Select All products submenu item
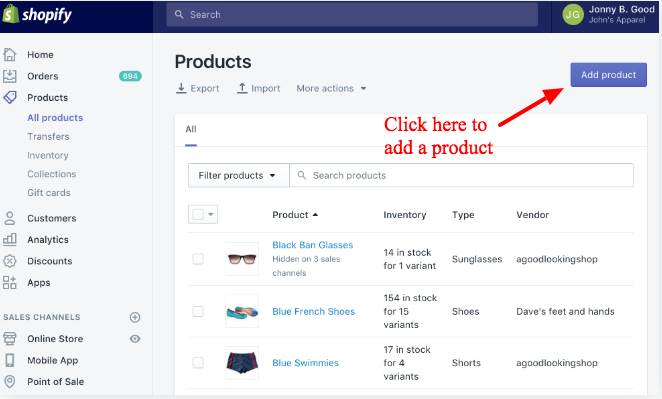 pos(55,117)
